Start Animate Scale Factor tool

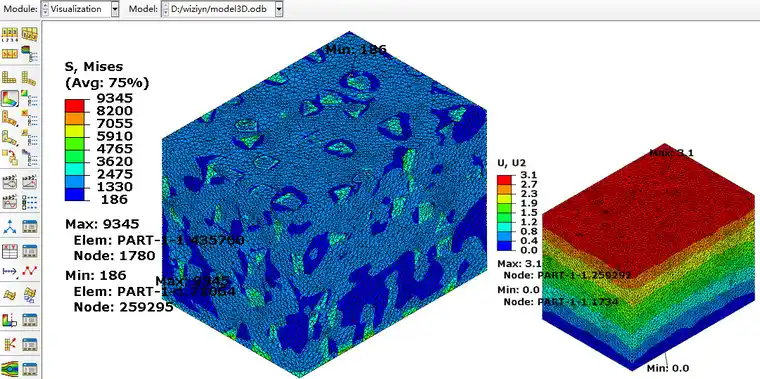(x=10, y=181)
